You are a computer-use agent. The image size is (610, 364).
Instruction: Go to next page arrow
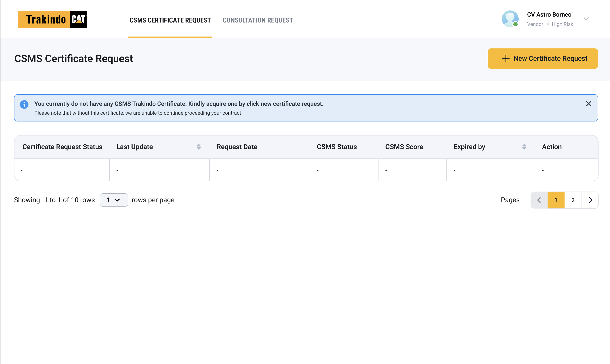[590, 200]
